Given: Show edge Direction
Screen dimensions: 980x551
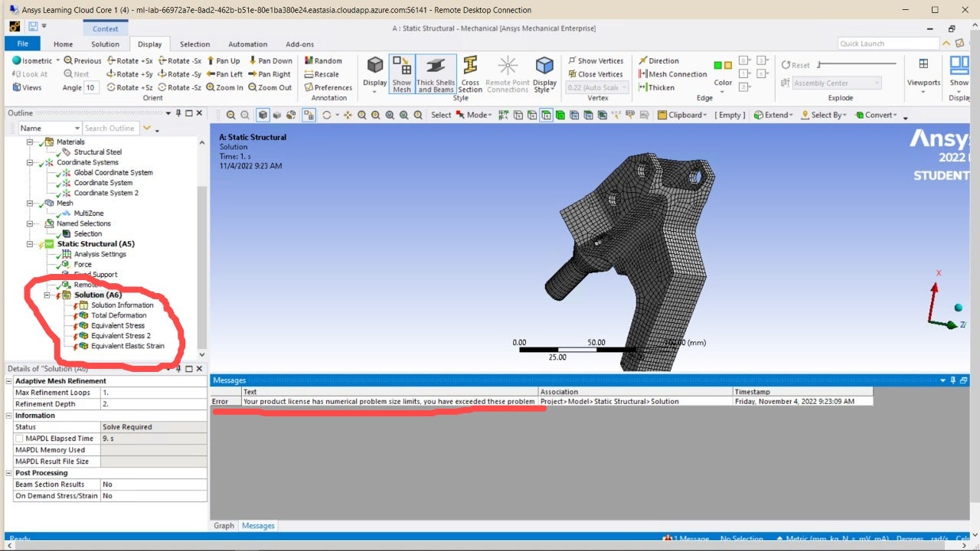Looking at the screenshot, I should pos(658,60).
